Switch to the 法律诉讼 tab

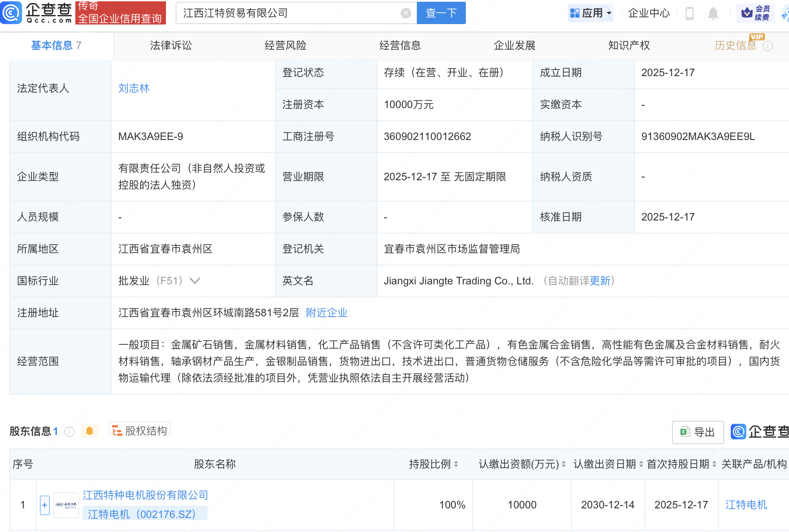click(x=170, y=45)
